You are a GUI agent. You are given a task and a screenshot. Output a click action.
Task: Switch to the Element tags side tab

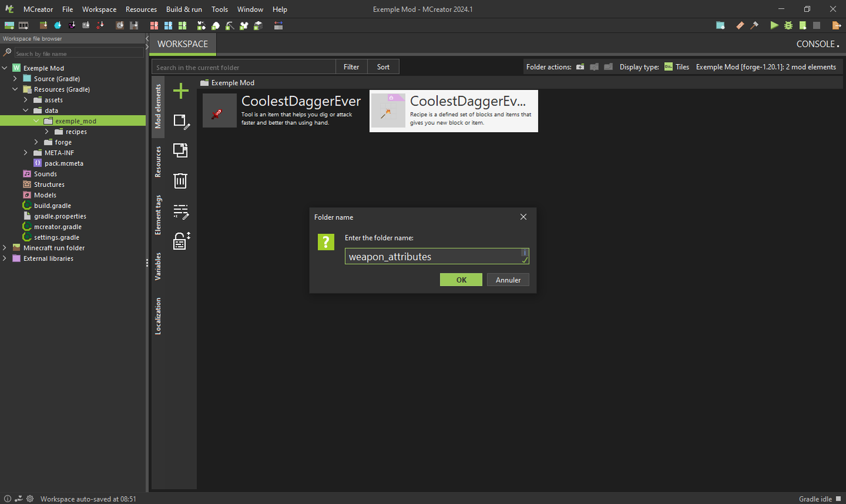click(x=158, y=215)
